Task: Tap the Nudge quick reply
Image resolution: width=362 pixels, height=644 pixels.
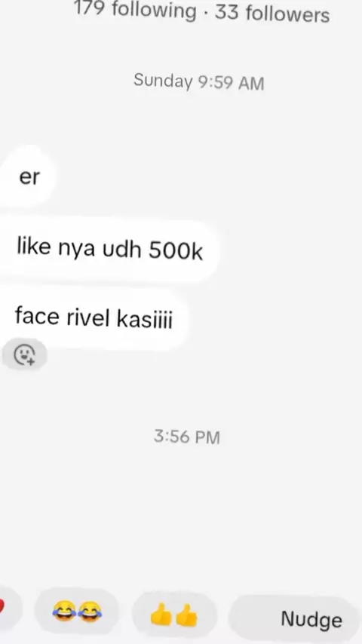Action: point(294,618)
